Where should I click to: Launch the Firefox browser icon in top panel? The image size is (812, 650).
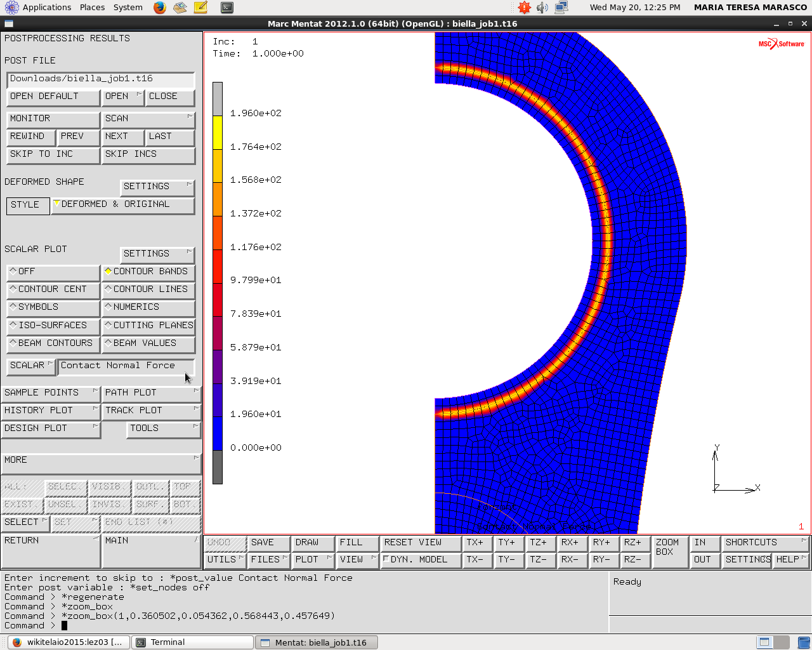(x=160, y=8)
